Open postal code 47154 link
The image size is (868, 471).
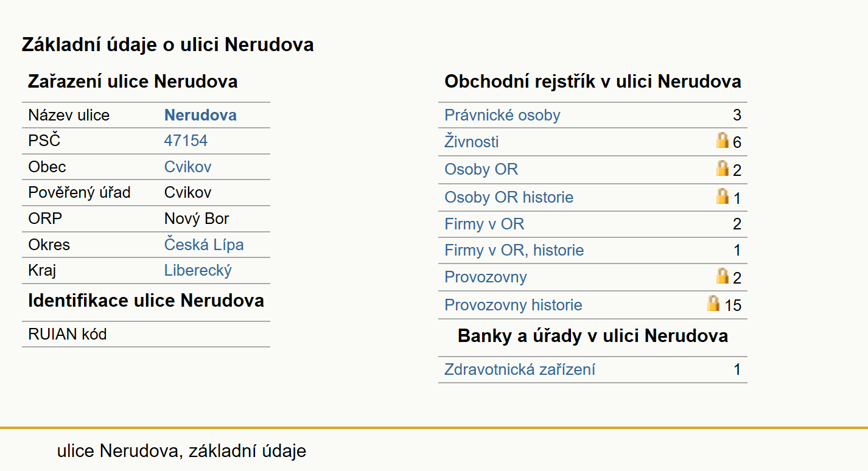(x=186, y=141)
